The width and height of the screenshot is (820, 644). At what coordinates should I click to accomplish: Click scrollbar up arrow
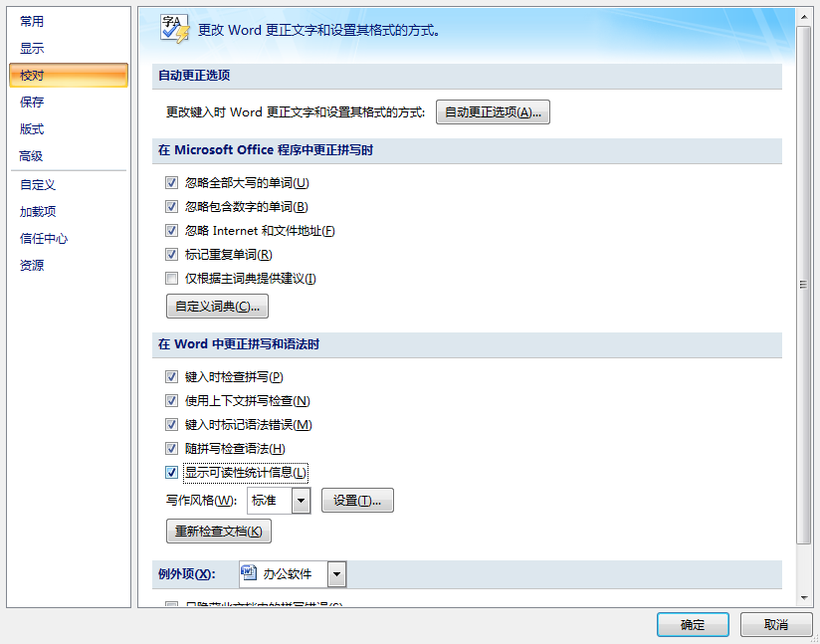tap(804, 17)
